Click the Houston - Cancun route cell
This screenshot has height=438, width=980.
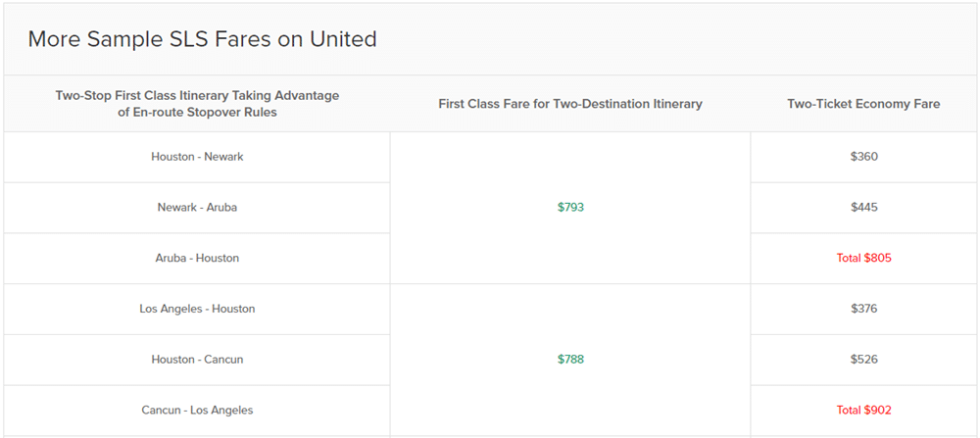pos(197,360)
